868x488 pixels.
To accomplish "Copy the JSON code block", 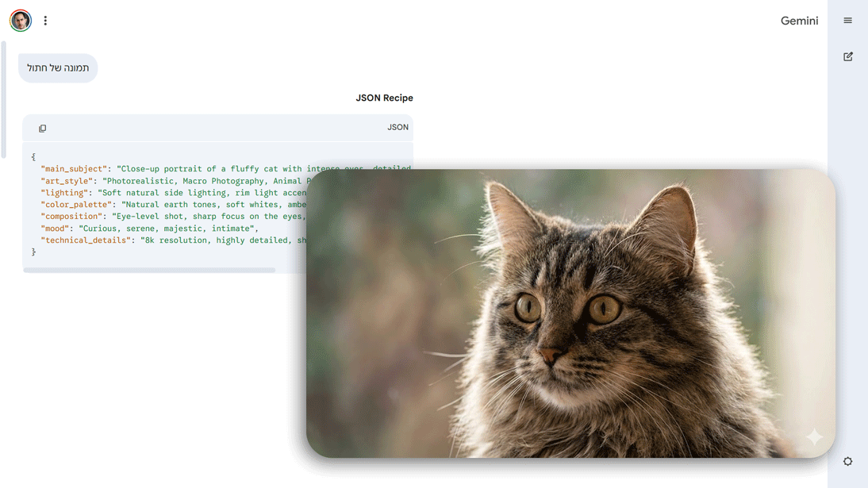I will tap(43, 128).
